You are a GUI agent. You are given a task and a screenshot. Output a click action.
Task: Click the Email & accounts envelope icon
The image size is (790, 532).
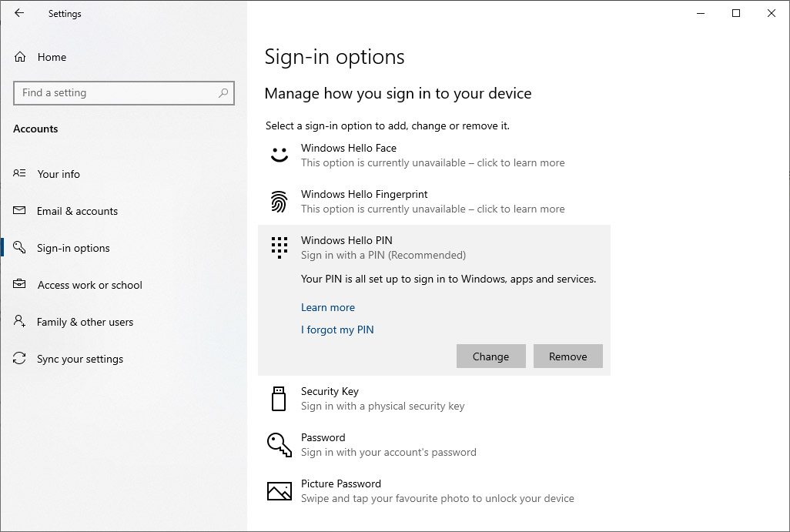point(19,211)
